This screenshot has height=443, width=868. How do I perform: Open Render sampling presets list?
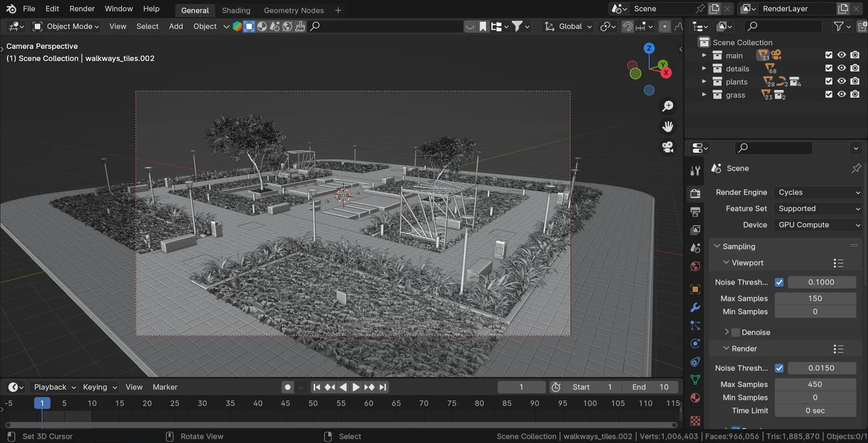839,349
